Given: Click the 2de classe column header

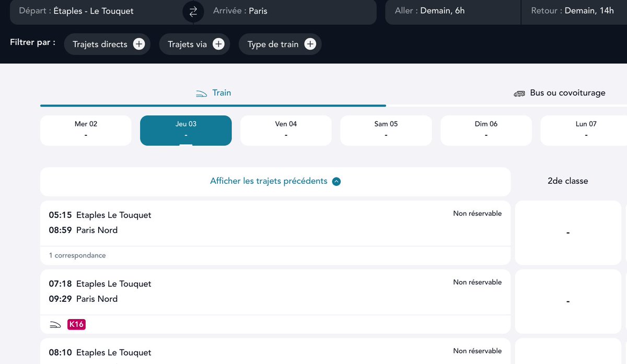Looking at the screenshot, I should point(568,181).
